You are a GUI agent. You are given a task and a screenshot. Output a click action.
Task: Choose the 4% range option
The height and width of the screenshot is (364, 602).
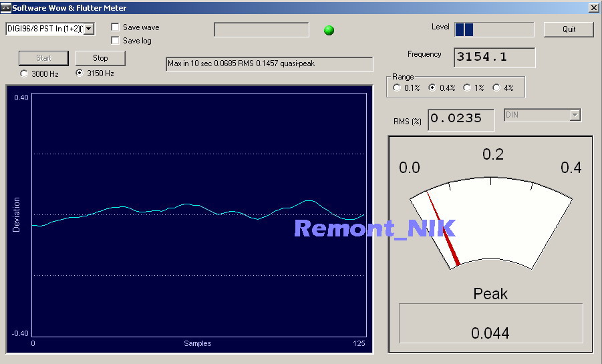(496, 87)
